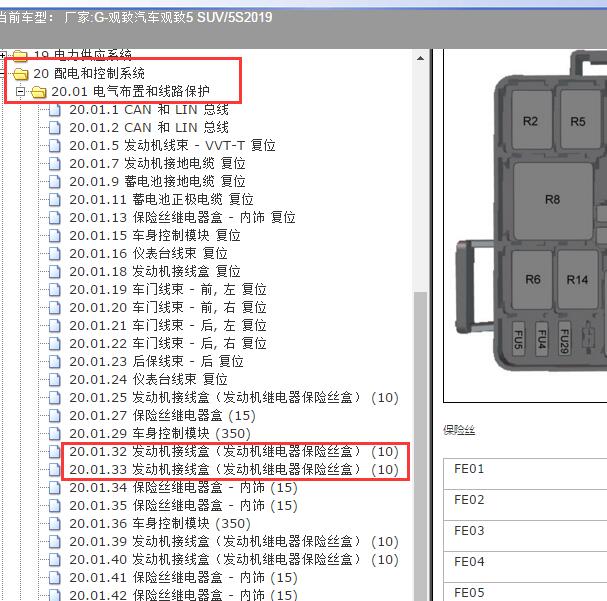Click the tree panel scroll-up arrow
Screen dimensions: 607x601
(x=420, y=59)
